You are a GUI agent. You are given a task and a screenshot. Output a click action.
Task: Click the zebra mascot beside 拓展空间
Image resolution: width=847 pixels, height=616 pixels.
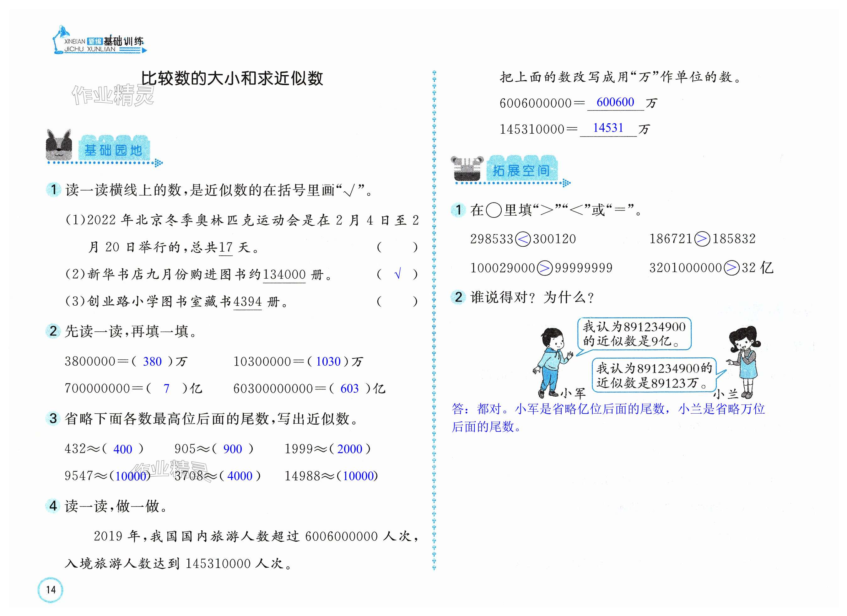pos(467,169)
